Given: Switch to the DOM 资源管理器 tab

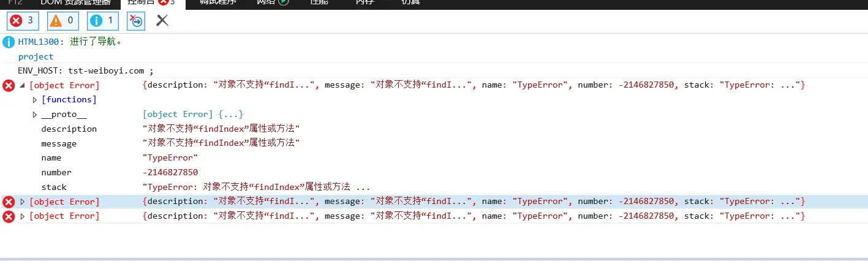Looking at the screenshot, I should 77,2.
